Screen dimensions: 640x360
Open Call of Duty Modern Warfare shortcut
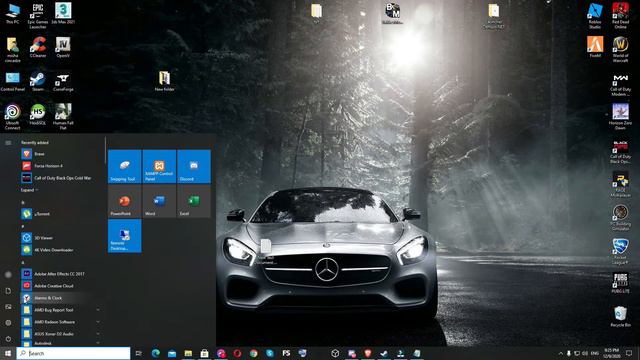[x=620, y=85]
